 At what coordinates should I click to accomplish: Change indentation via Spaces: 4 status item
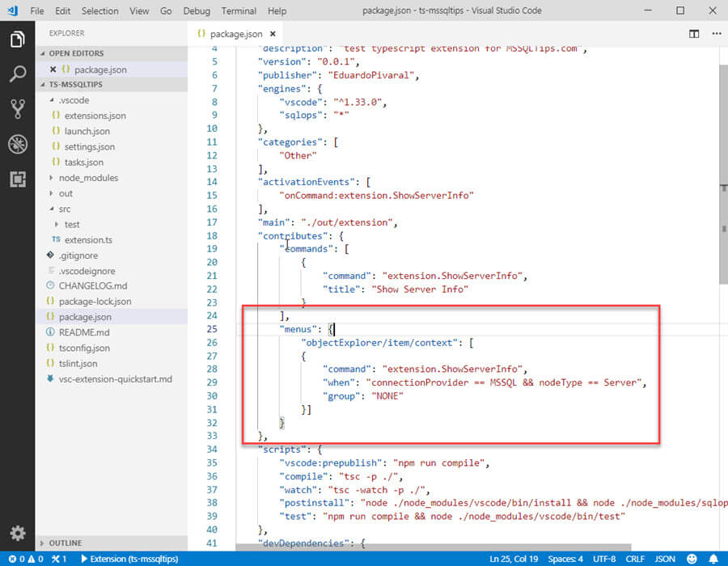pyautogui.click(x=566, y=558)
